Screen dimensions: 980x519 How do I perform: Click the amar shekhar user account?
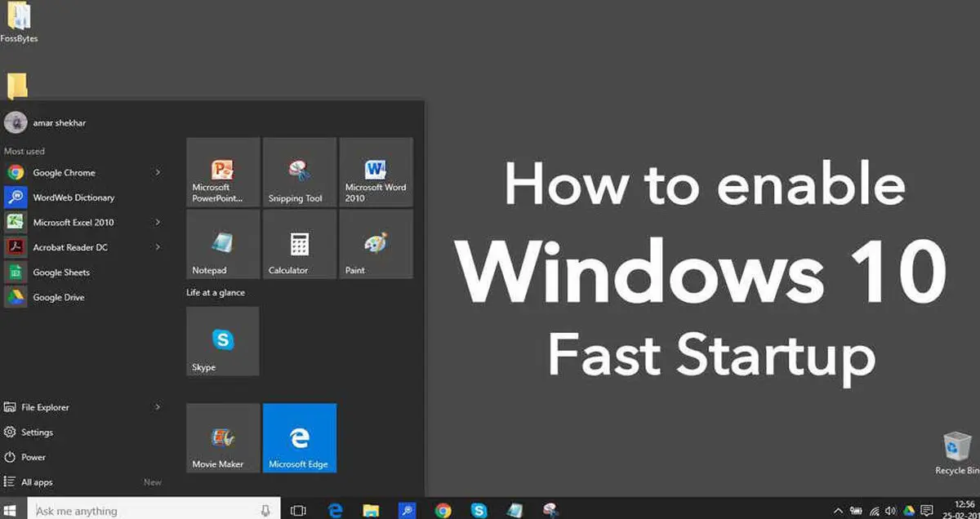pyautogui.click(x=46, y=122)
